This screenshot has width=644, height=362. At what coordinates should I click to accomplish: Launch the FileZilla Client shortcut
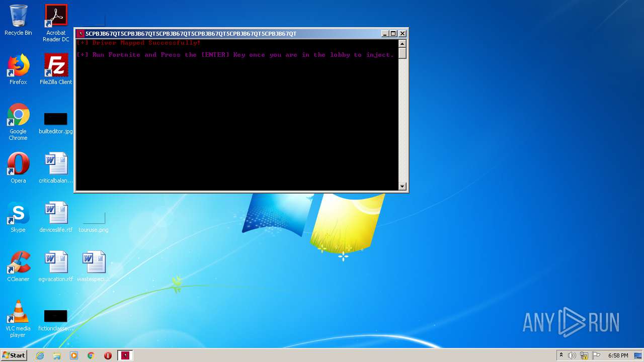[56, 69]
